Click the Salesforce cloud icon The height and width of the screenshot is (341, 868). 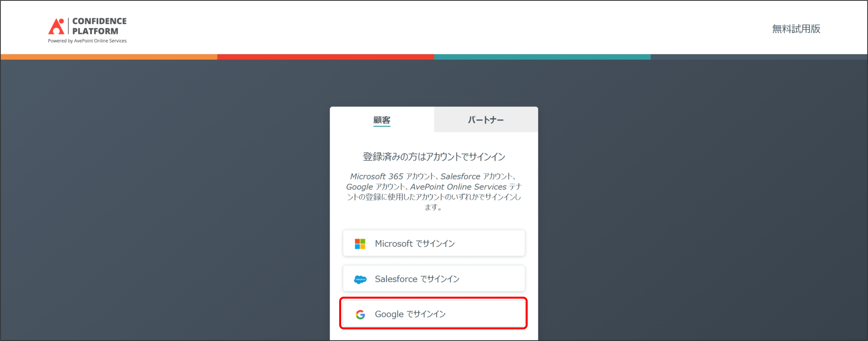[360, 279]
